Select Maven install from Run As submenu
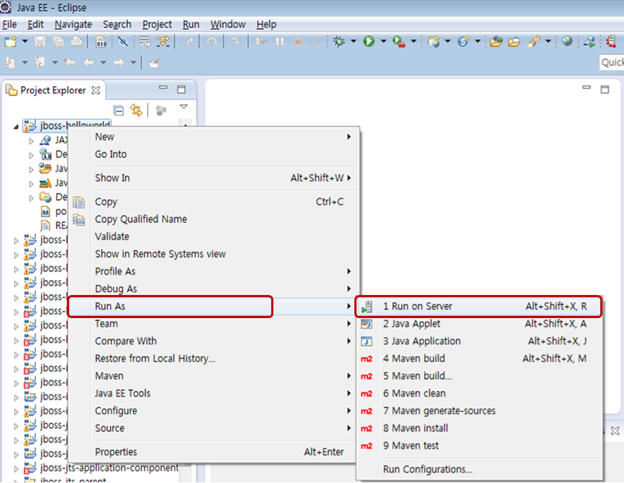The image size is (624, 483). (x=424, y=428)
